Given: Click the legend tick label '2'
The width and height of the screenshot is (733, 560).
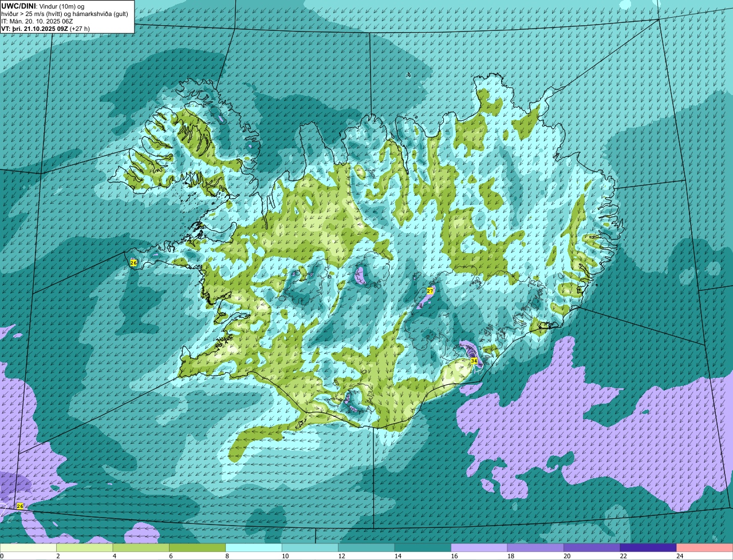Looking at the screenshot, I should (58, 556).
